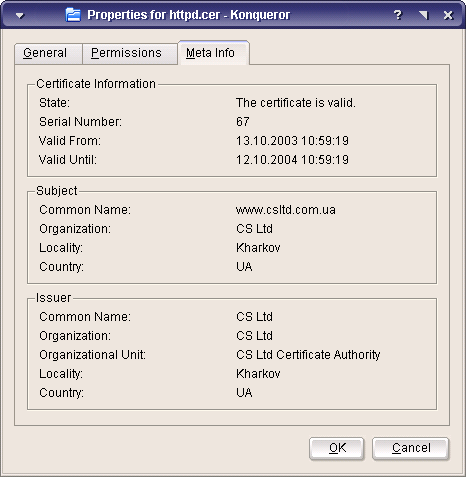
Task: Click the 'State:' label
Action: [54, 103]
